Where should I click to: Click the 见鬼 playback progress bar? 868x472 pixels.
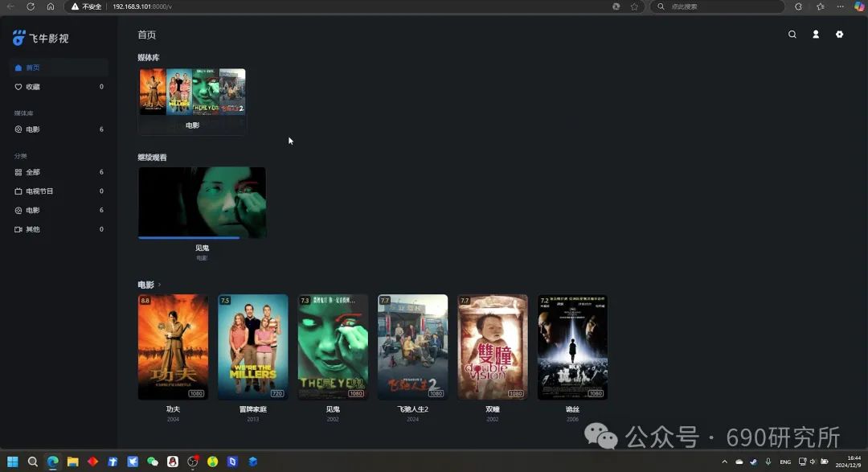202,238
